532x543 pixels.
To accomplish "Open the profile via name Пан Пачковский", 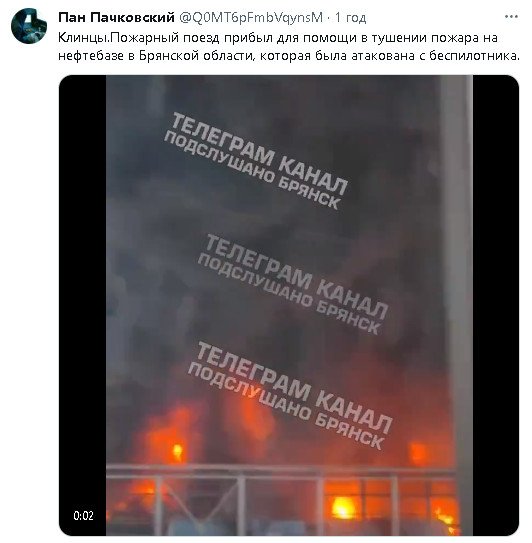I will point(116,17).
